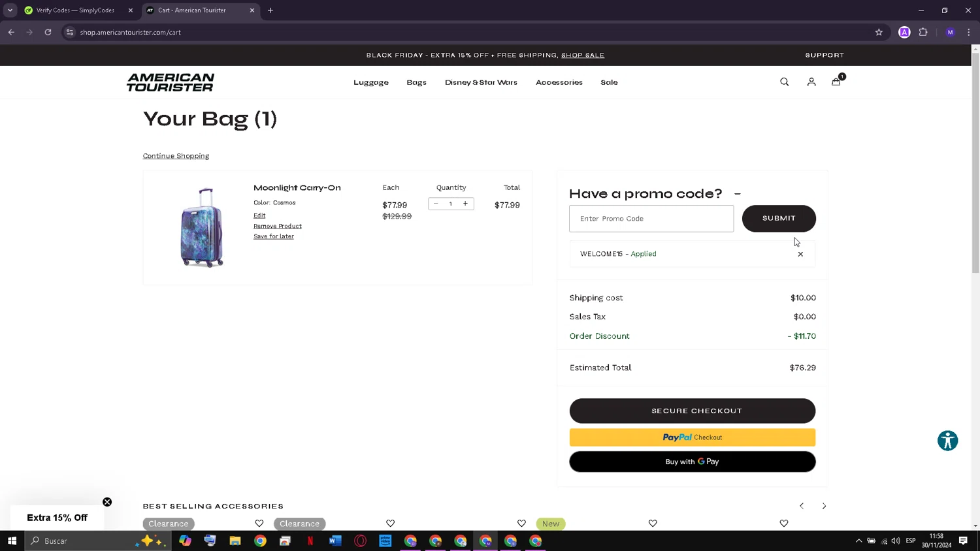Image resolution: width=980 pixels, height=551 pixels.
Task: Remove the applied WELCOME15 promo code
Action: (x=800, y=255)
